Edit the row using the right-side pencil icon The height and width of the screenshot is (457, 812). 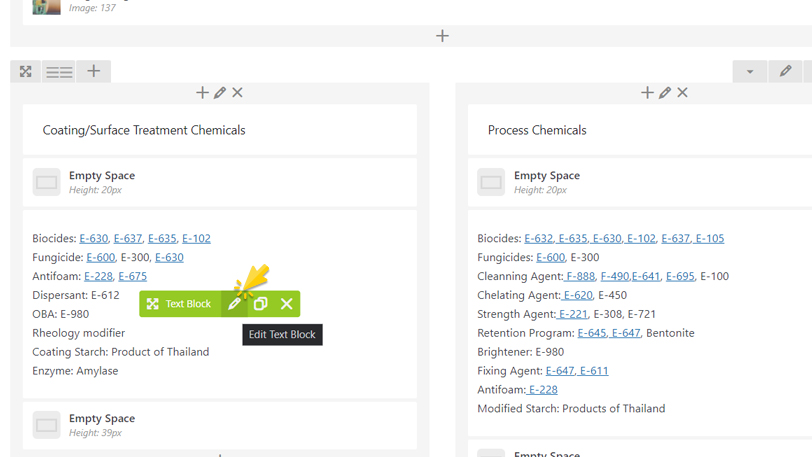(x=786, y=71)
